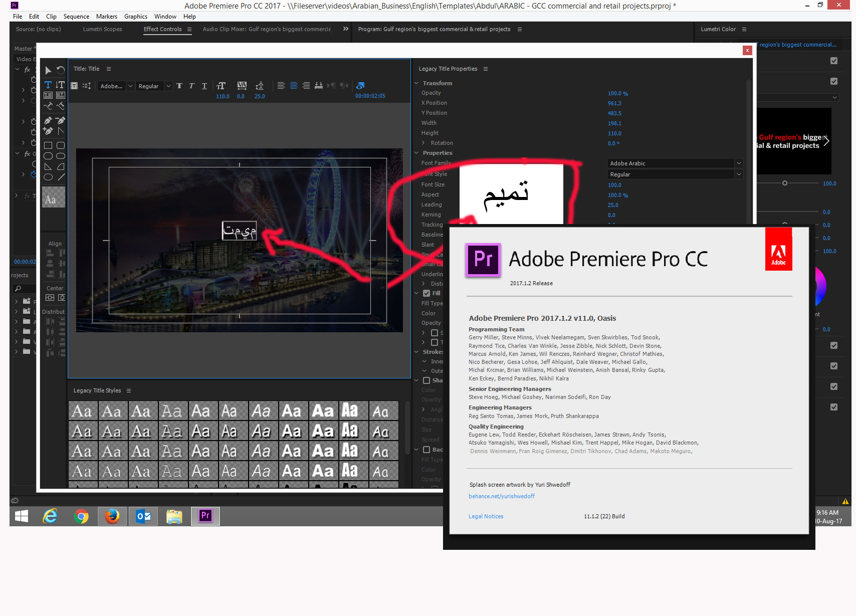Collapse the Properties section
Viewport: 856px width, 616px height.
tap(416, 153)
